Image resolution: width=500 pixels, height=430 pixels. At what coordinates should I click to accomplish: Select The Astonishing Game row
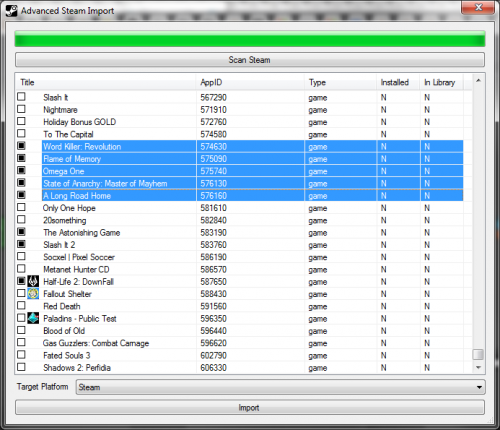[x=240, y=233]
